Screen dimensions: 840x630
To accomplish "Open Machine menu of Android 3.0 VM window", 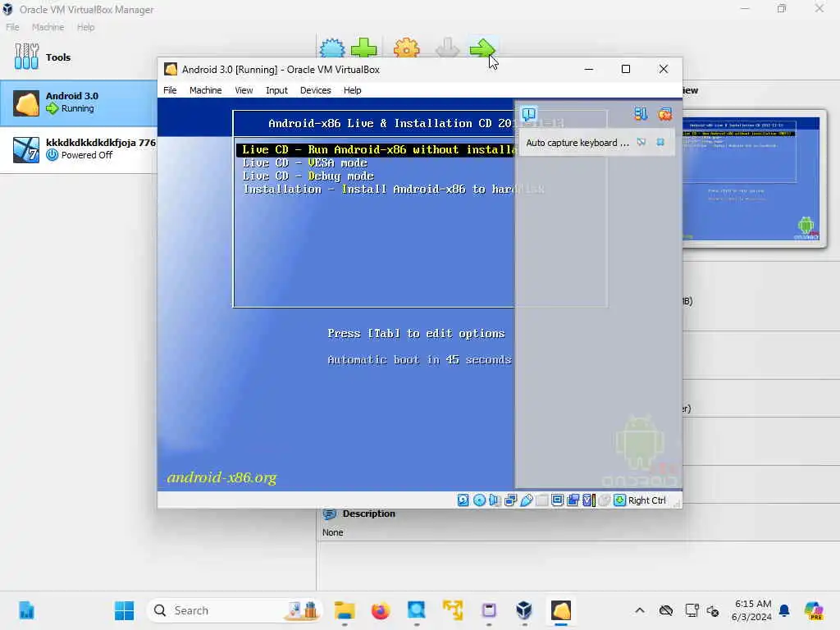I will pos(206,90).
